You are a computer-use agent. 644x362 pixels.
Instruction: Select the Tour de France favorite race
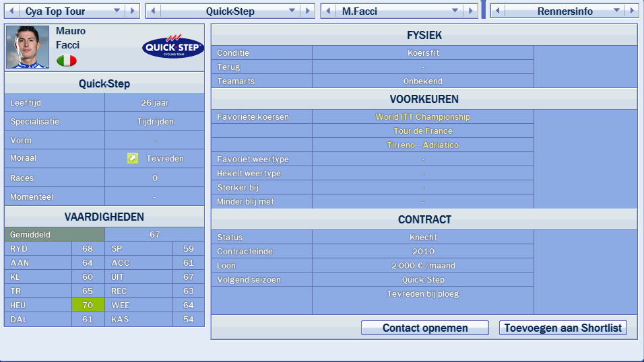[x=423, y=131]
